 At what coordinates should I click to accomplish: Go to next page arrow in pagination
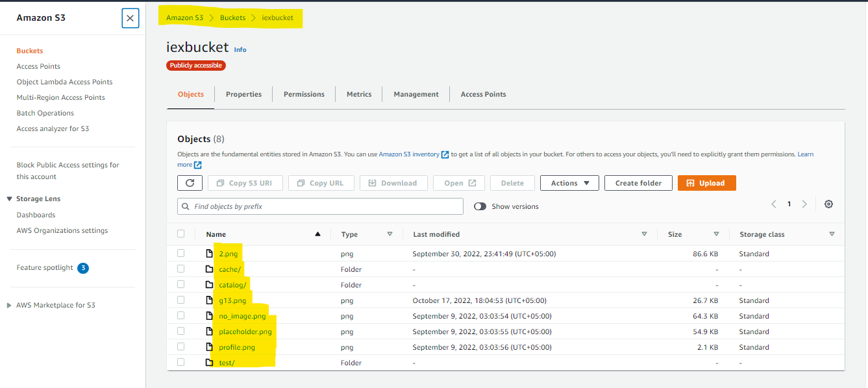[x=804, y=204]
